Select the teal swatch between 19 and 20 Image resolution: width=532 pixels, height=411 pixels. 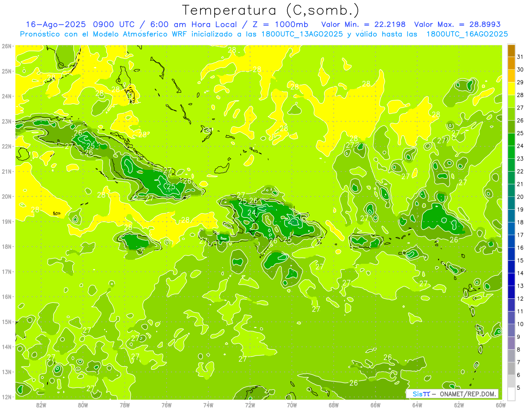click(512, 203)
